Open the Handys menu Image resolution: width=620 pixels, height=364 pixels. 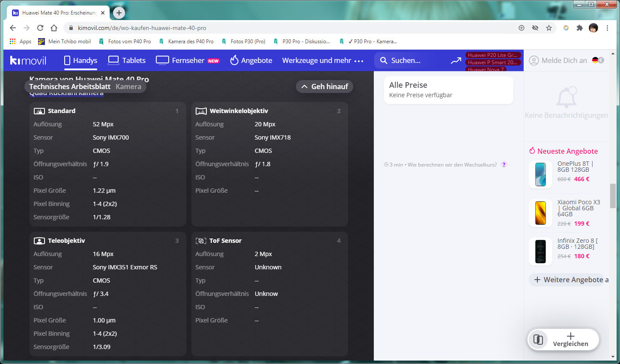click(80, 60)
